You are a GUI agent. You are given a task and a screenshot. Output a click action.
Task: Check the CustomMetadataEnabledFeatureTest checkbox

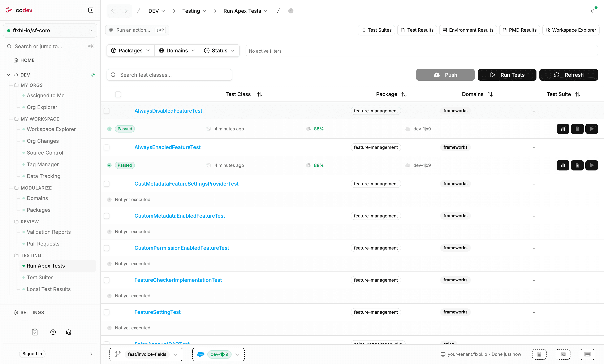107,216
